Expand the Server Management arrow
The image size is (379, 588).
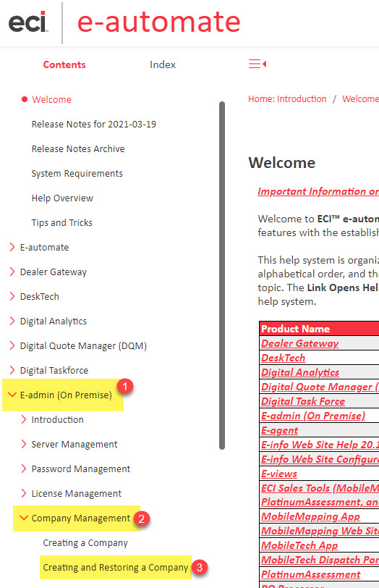(x=24, y=444)
